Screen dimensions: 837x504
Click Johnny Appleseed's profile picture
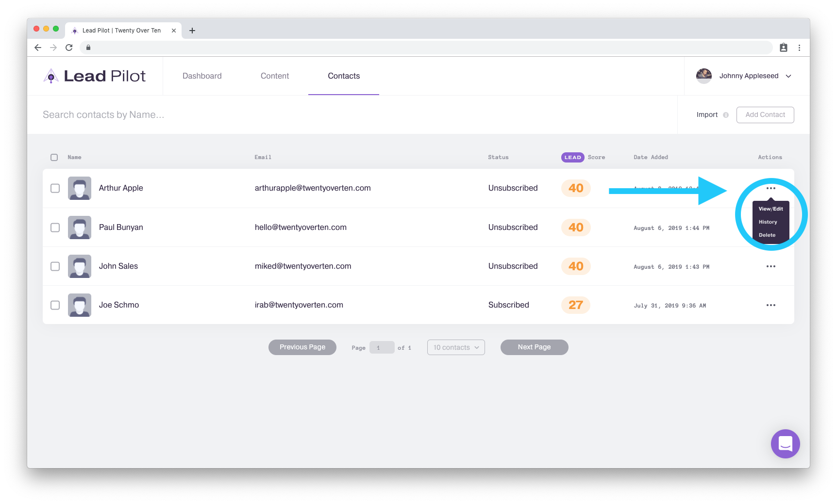pyautogui.click(x=704, y=76)
